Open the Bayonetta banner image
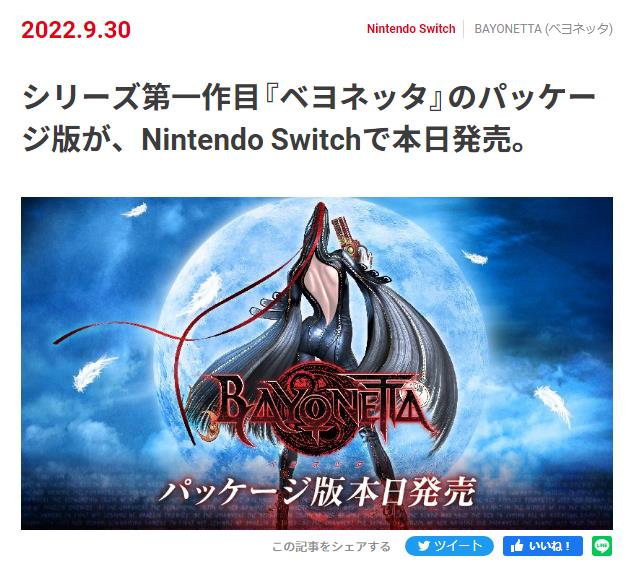Screen dimensions: 638x578 [317, 363]
